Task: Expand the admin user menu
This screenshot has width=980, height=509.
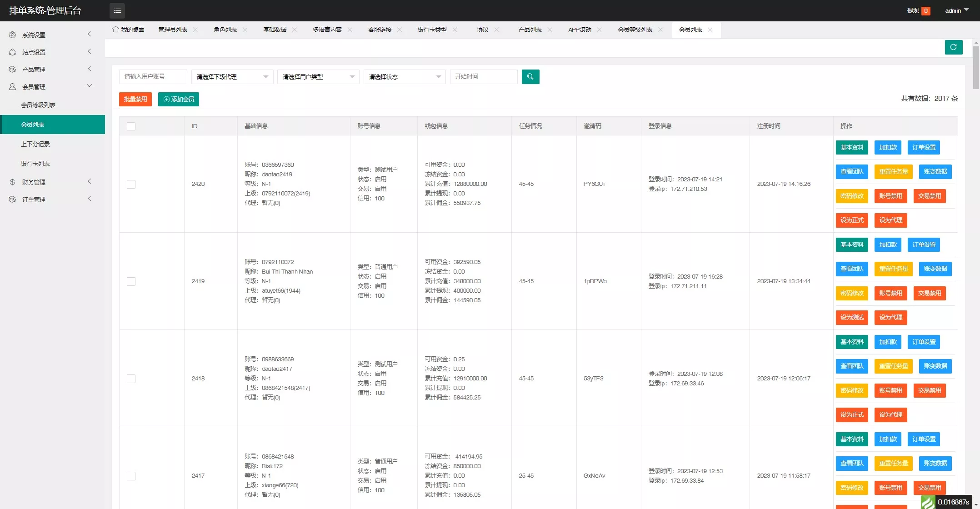Action: (956, 10)
